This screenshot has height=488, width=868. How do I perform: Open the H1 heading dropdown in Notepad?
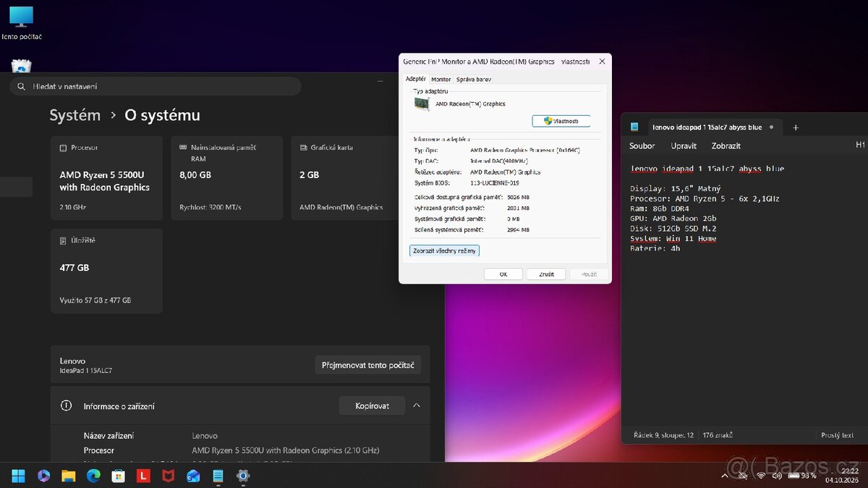pyautogui.click(x=860, y=145)
